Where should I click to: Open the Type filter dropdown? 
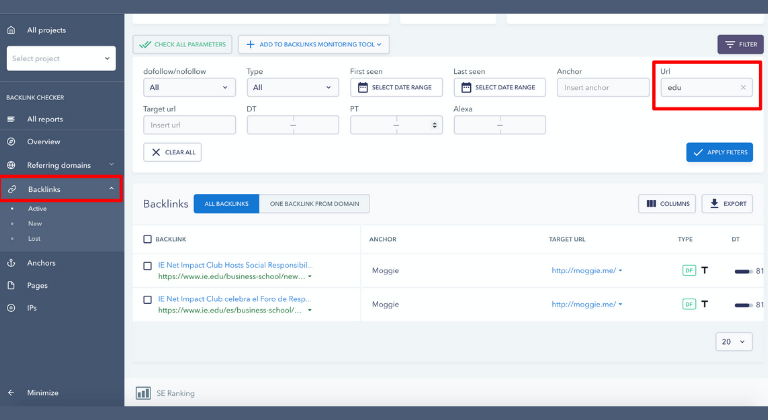(292, 88)
